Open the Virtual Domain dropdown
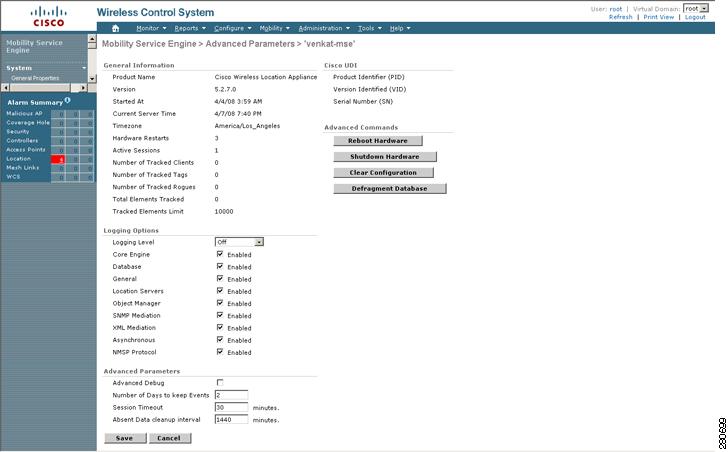 (696, 8)
